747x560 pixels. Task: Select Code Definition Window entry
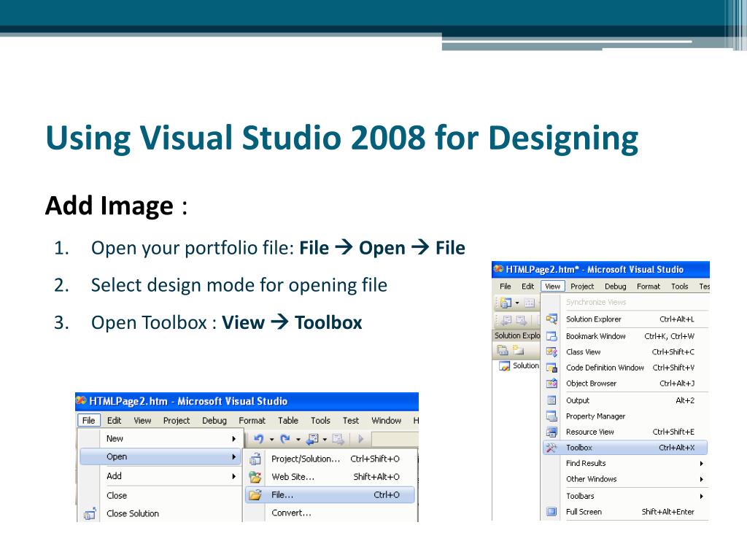pyautogui.click(x=625, y=367)
